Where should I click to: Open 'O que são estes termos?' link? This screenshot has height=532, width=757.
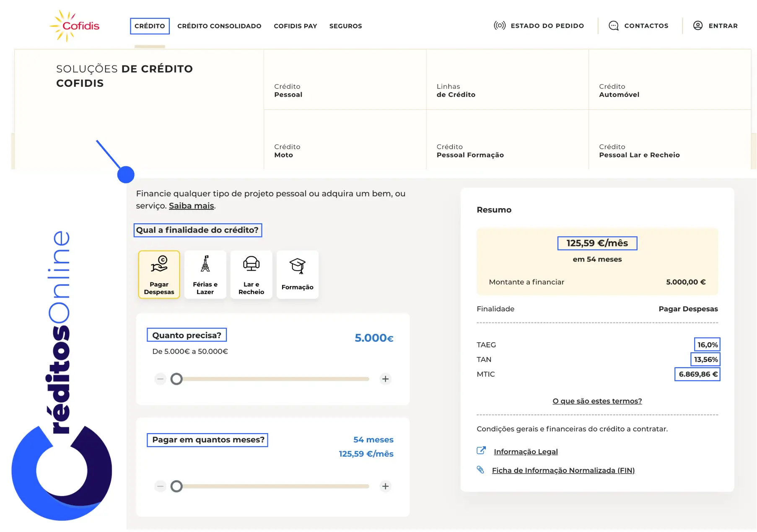(x=597, y=401)
